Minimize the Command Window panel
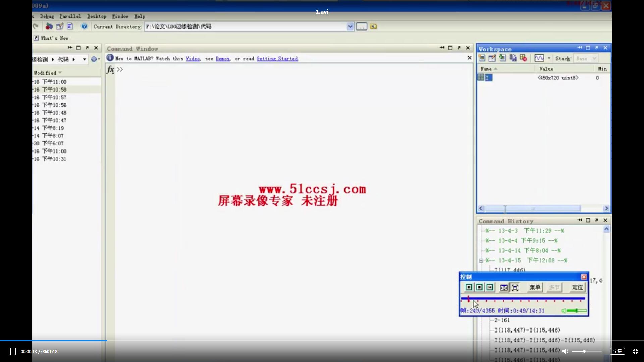 (442, 48)
